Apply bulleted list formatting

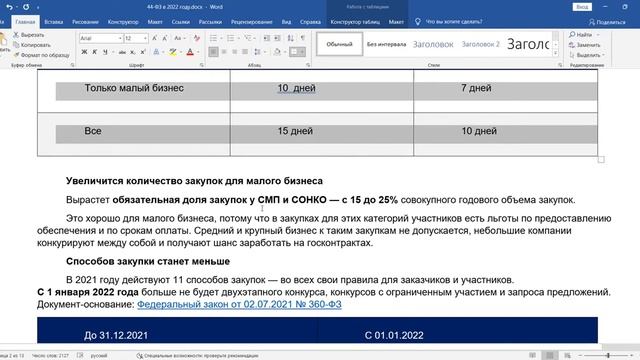coord(213,38)
